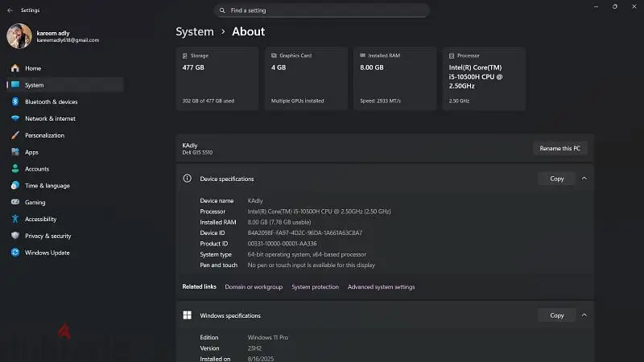Click the Privacy & security shield icon

pyautogui.click(x=15, y=236)
